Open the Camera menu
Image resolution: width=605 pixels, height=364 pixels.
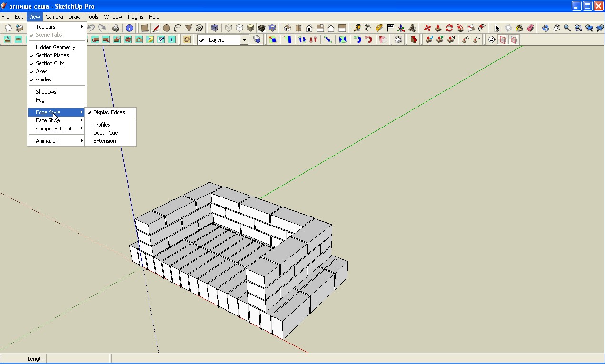[54, 17]
